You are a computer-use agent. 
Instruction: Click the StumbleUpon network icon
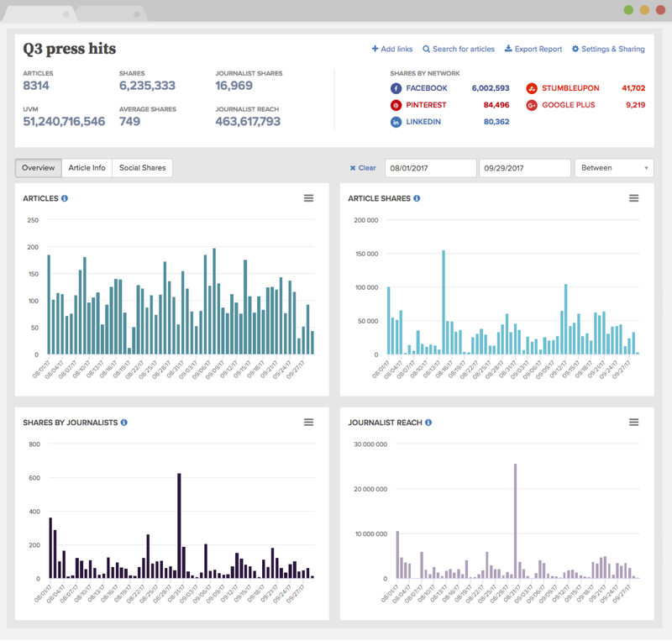coord(532,88)
